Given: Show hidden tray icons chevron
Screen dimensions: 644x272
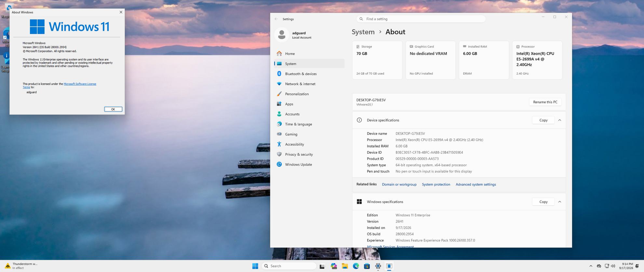Looking at the screenshot, I should coord(591,266).
